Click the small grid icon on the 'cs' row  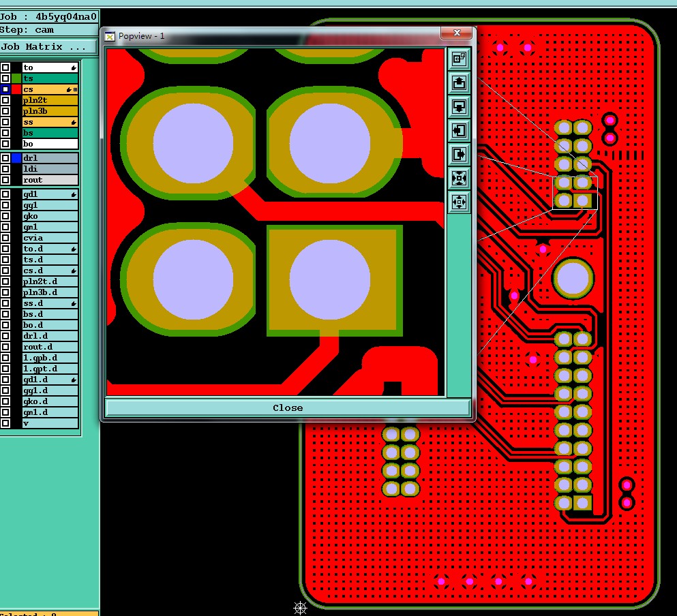(75, 90)
